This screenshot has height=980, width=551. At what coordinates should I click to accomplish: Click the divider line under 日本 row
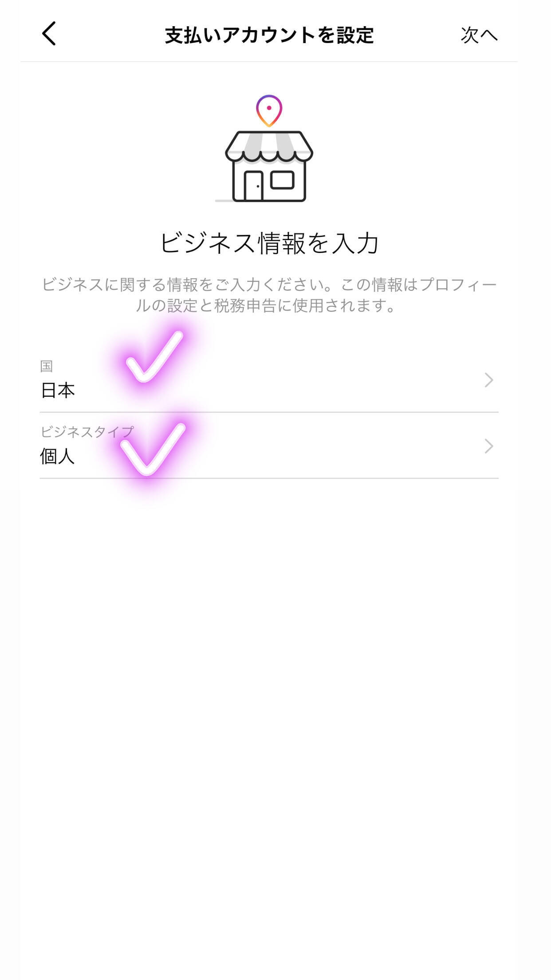(269, 412)
